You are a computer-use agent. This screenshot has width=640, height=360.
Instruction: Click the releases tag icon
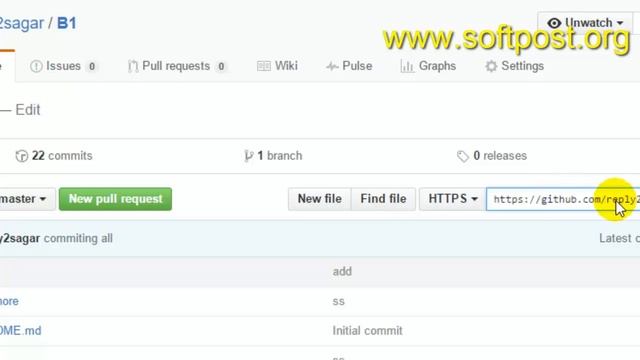(x=462, y=156)
